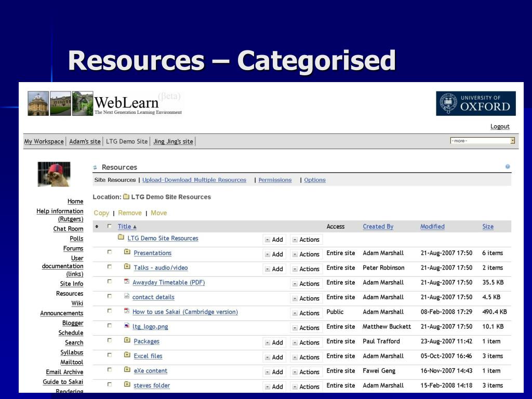Image resolution: width=532 pixels, height=399 pixels.
Task: Open the Excel files folder link
Action: click(148, 356)
